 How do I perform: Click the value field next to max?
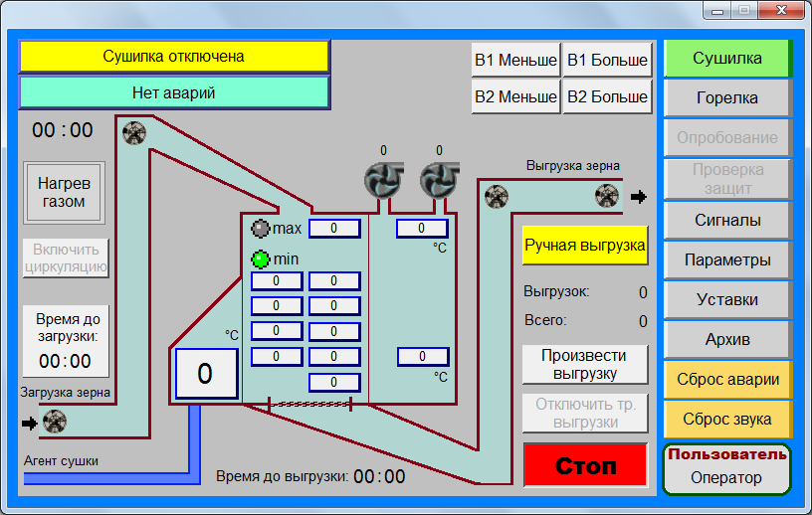334,229
